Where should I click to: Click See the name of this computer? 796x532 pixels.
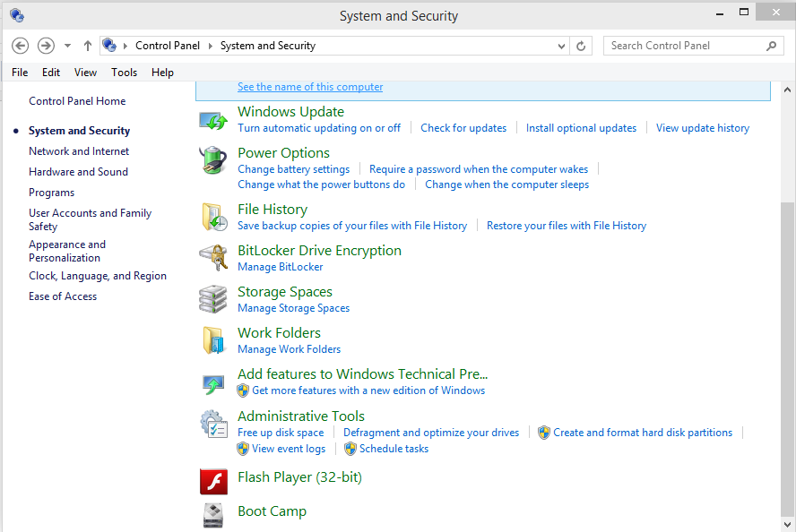pyautogui.click(x=310, y=87)
